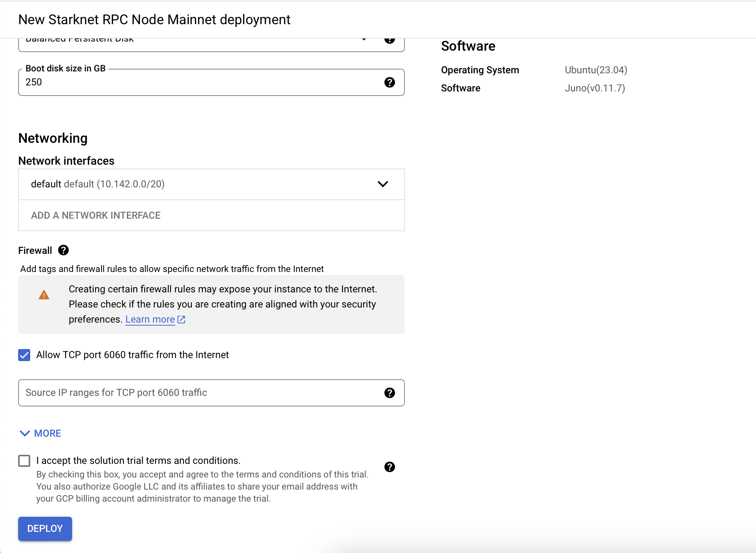Click the Software section heading
Screen dimensions: 756x553
tap(468, 46)
